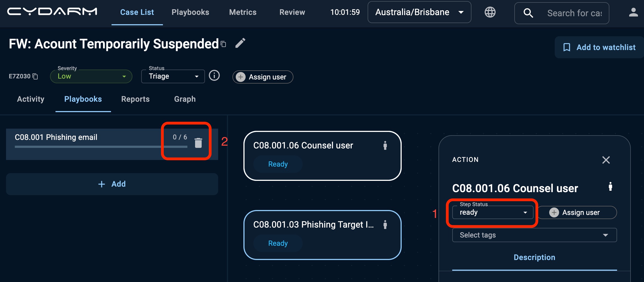
Task: Click the status info icon
Action: 214,75
